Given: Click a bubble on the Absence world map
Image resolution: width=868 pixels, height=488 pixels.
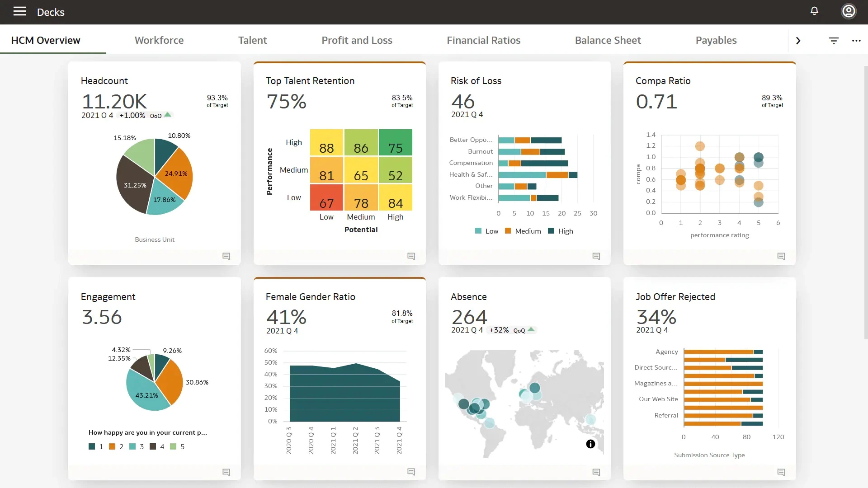Looking at the screenshot, I should tap(535, 388).
